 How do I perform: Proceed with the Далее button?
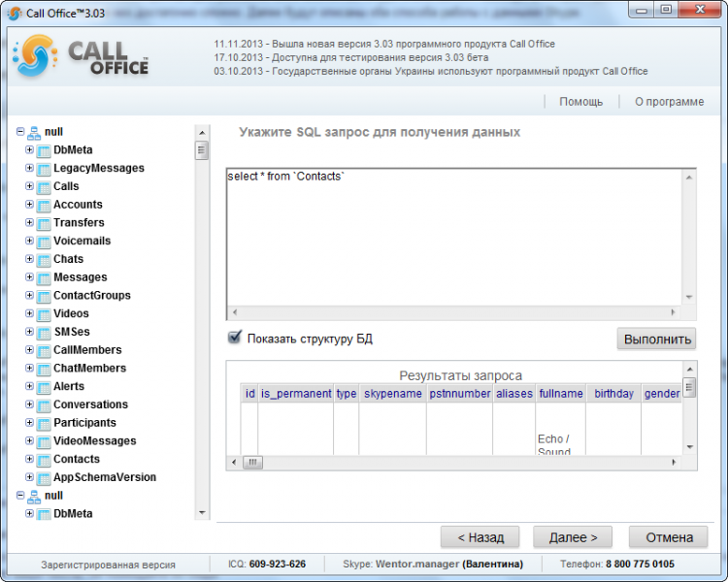[x=573, y=537]
